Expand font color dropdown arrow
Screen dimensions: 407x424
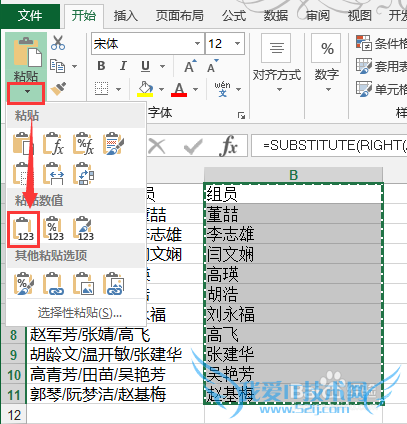pyautogui.click(x=195, y=89)
